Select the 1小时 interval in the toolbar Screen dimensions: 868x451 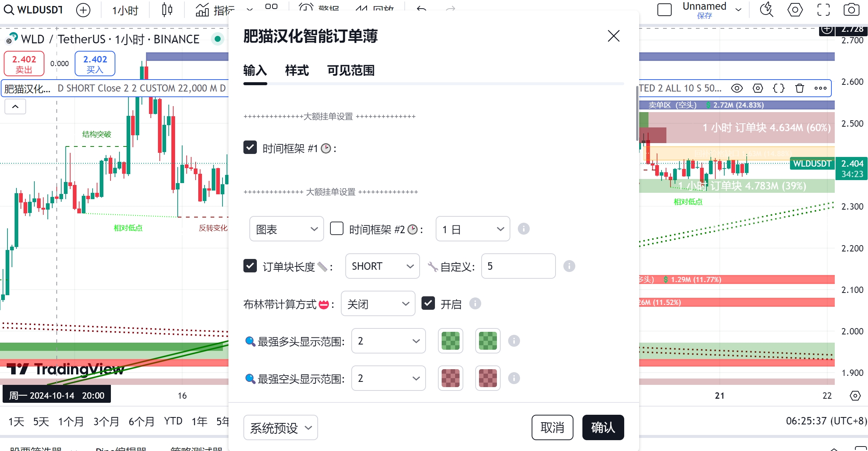tap(125, 10)
